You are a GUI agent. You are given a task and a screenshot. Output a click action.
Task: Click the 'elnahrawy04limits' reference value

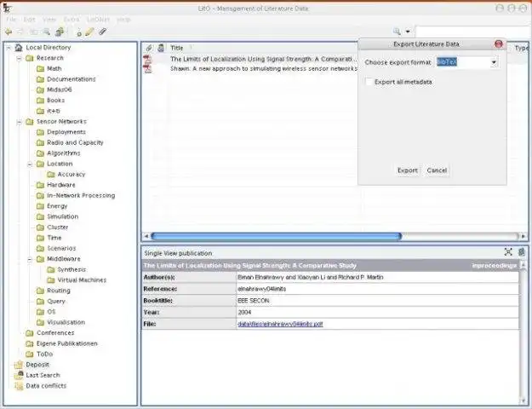(x=261, y=289)
